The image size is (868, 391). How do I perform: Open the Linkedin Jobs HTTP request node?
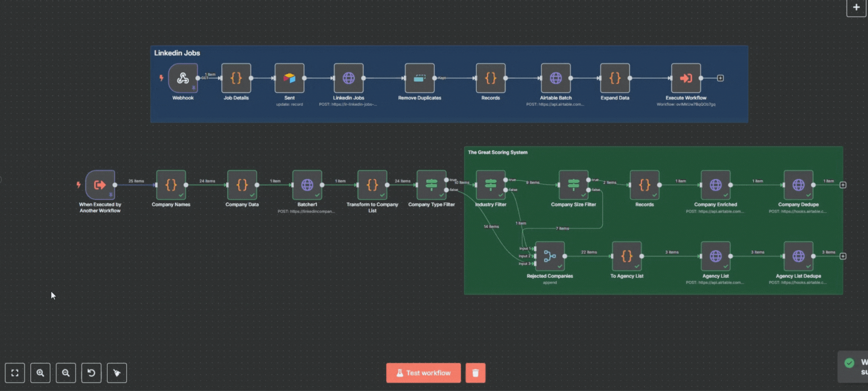click(349, 78)
